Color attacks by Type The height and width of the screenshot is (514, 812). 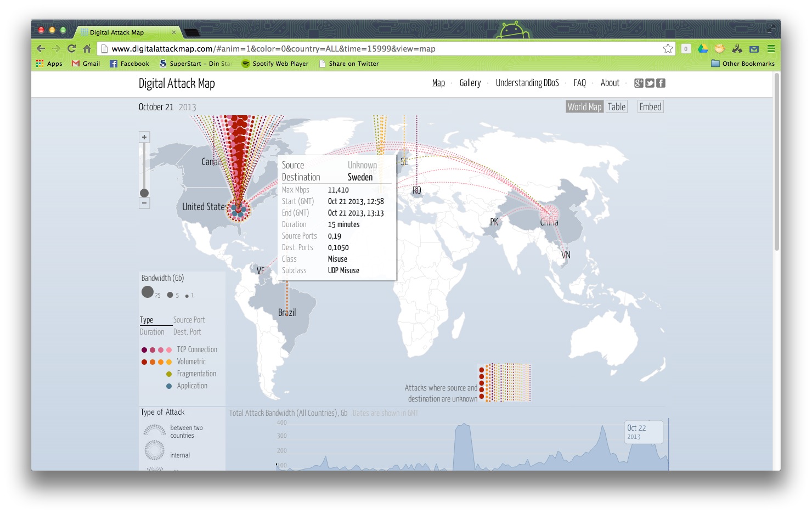tap(146, 320)
